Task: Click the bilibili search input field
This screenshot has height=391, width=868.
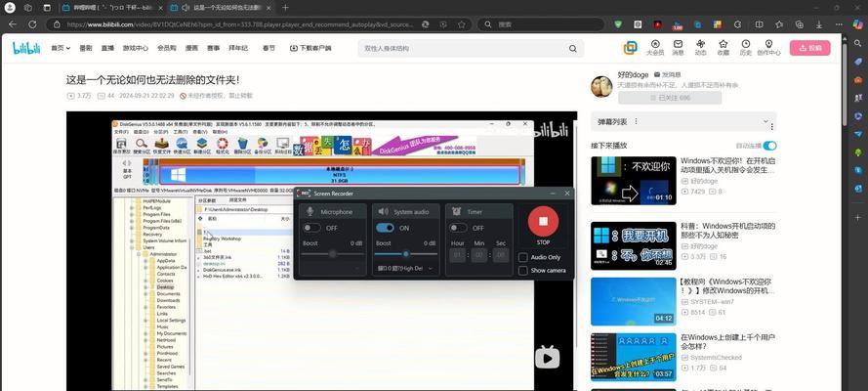Action: click(x=462, y=48)
